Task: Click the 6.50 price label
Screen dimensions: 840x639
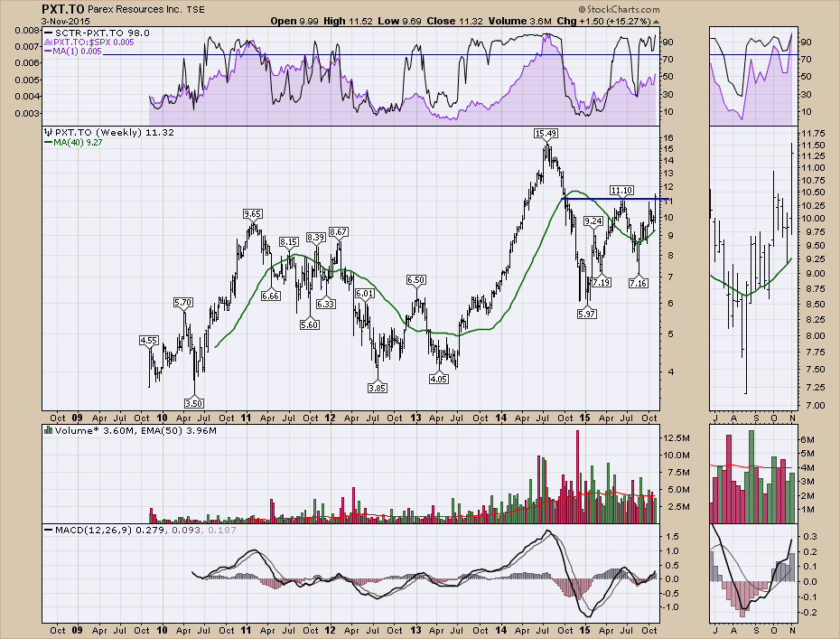Action: tap(415, 280)
